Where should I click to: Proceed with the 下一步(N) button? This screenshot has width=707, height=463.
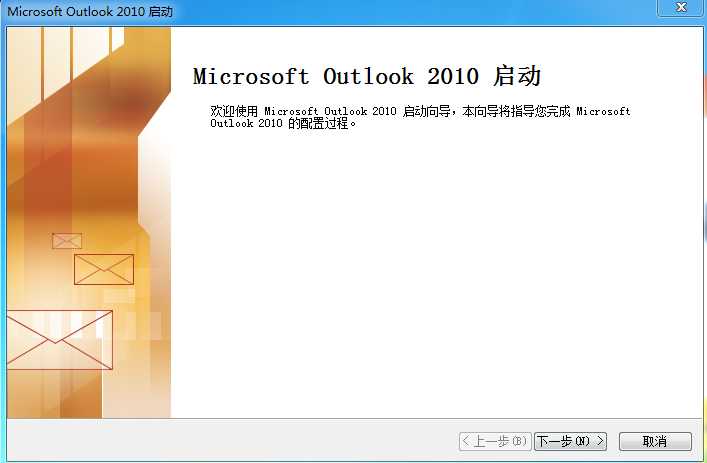571,441
